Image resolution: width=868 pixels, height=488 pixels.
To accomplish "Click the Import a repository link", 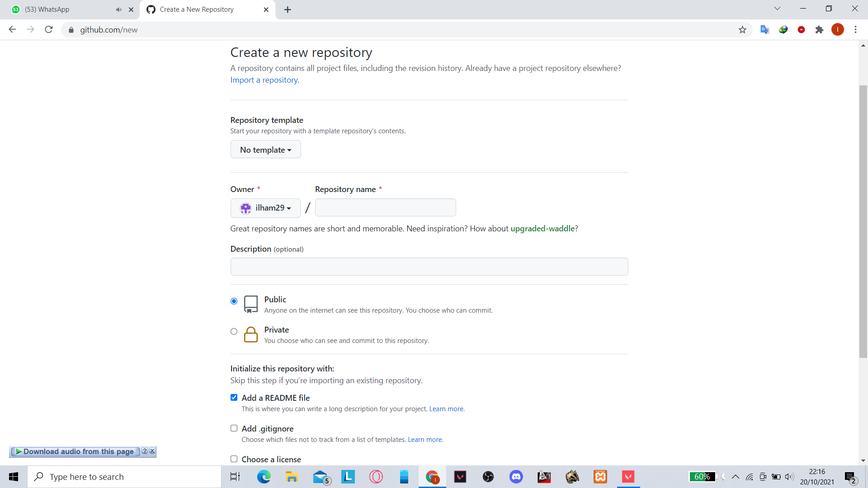I will 264,80.
